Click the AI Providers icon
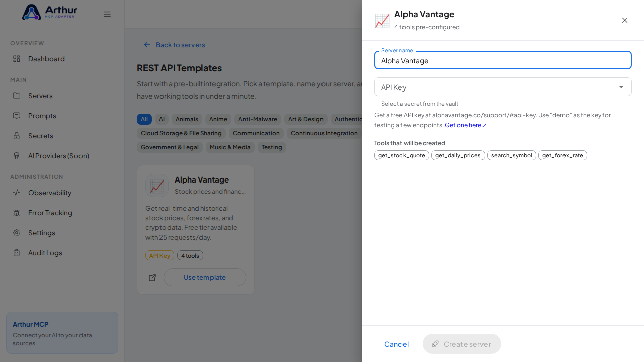 tap(17, 156)
